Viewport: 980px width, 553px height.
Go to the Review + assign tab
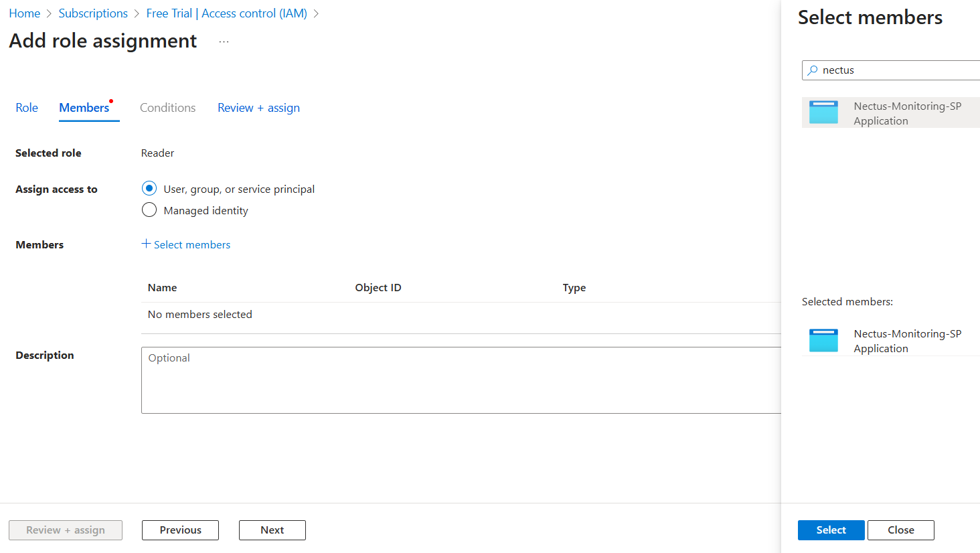click(258, 108)
